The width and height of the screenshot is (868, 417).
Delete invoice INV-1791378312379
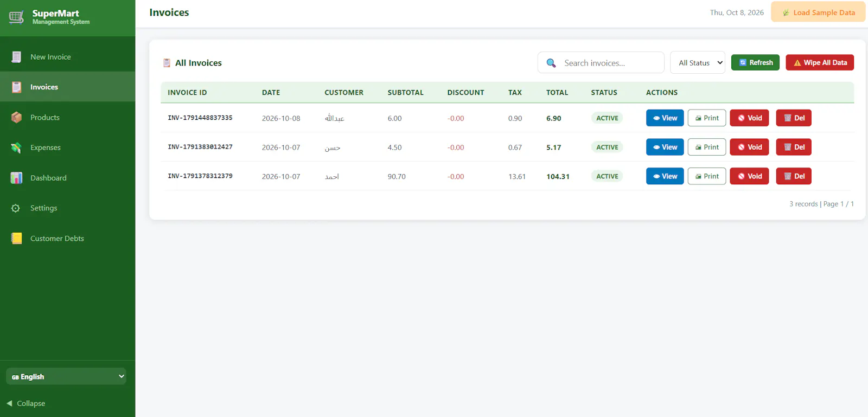[x=794, y=176]
